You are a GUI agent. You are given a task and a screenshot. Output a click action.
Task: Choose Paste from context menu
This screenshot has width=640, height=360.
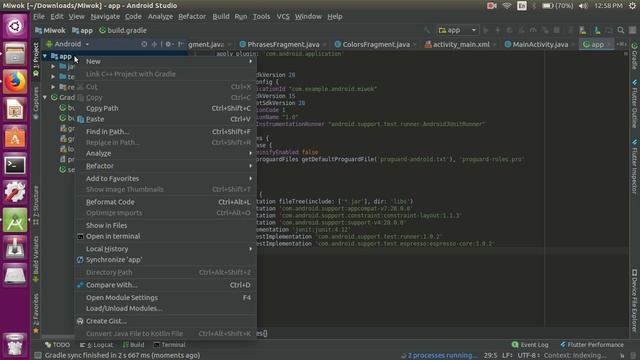[166, 119]
